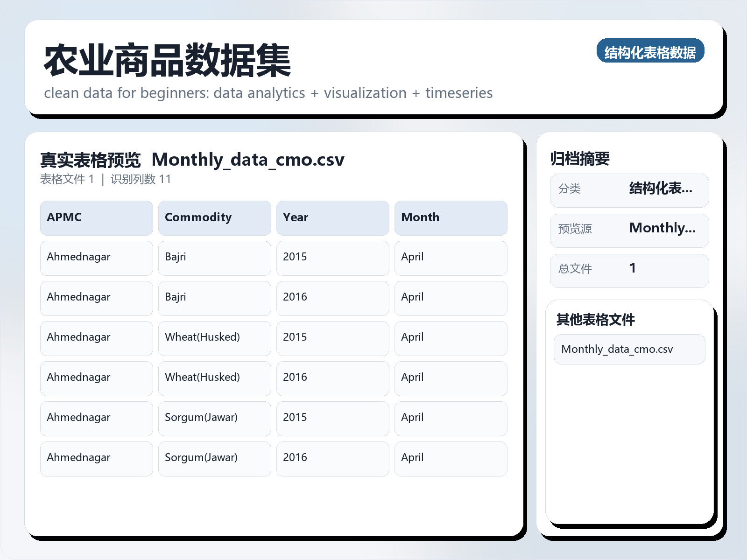
Task: Click the Monthly_data_cmo.csv preview heading
Action: [x=248, y=160]
